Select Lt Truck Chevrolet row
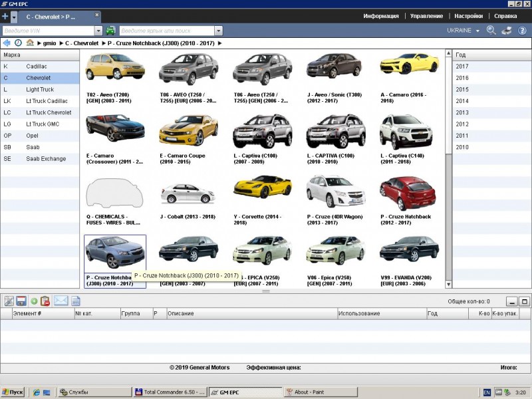532x399 pixels. 40,112
